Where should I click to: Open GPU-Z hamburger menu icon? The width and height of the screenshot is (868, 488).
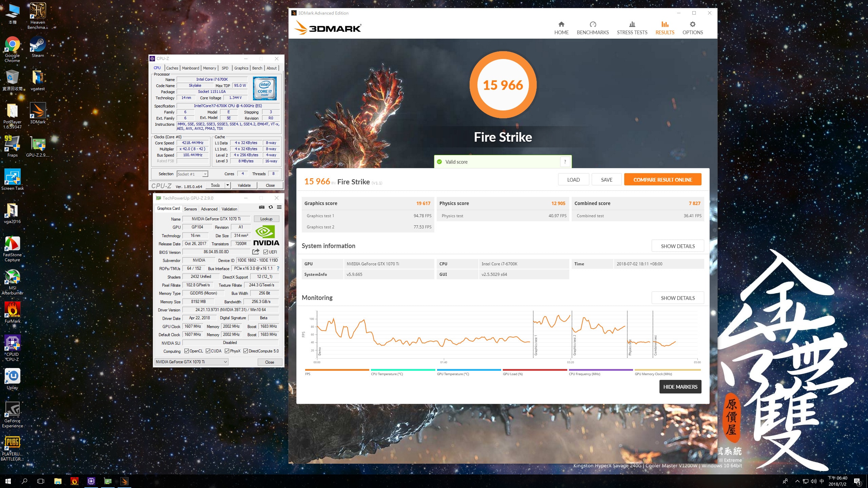279,207
